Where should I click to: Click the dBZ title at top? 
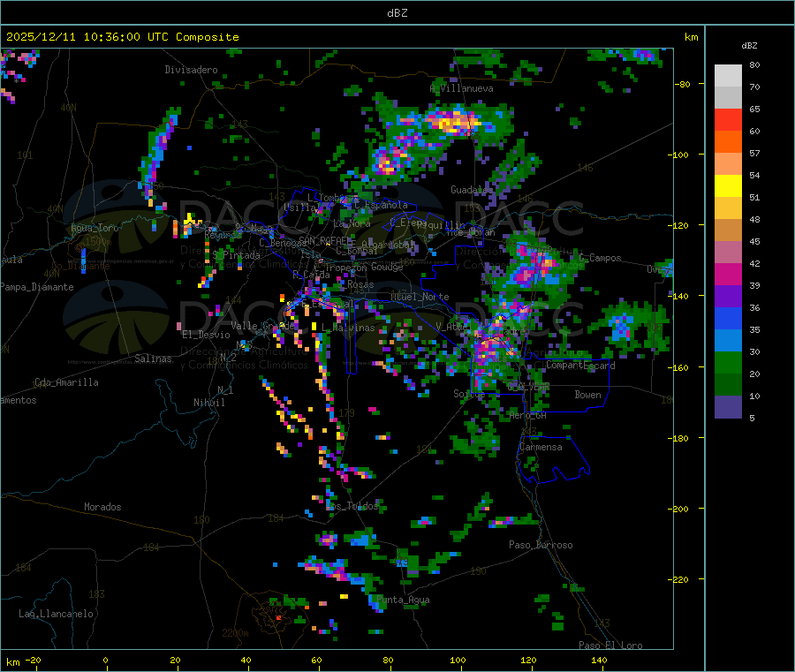coord(397,12)
